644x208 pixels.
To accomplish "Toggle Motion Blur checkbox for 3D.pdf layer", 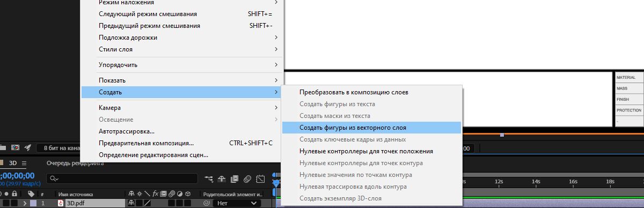I will pyautogui.click(x=172, y=204).
